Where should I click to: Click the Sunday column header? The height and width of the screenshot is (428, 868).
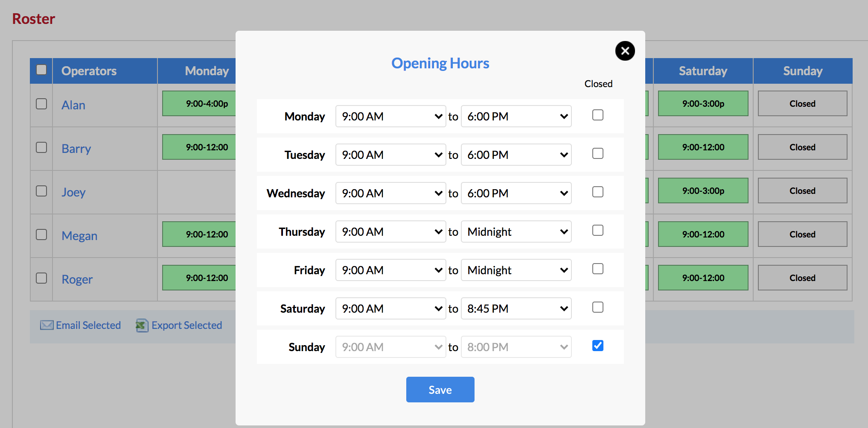pyautogui.click(x=803, y=71)
